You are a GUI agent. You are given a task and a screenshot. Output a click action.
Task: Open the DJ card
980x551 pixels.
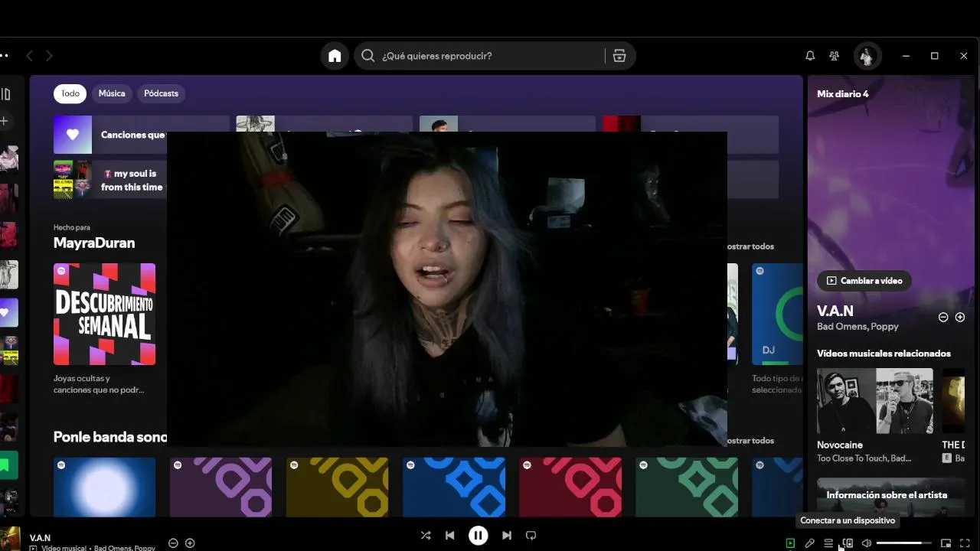[777, 314]
